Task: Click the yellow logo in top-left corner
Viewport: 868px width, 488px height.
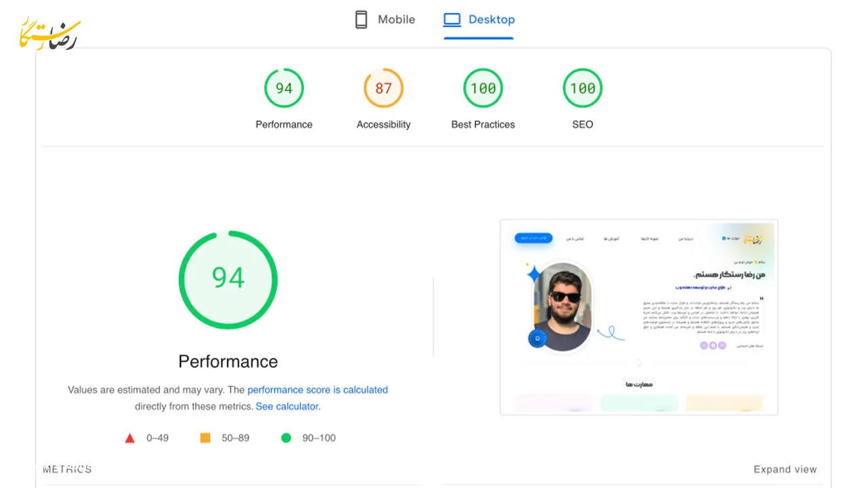Action: 49,33
